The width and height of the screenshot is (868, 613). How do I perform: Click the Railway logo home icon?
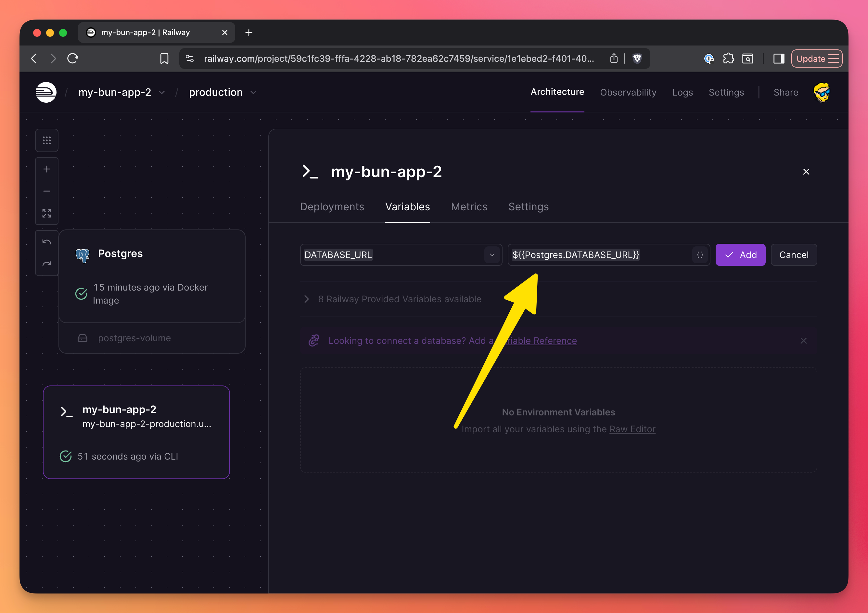coord(46,92)
